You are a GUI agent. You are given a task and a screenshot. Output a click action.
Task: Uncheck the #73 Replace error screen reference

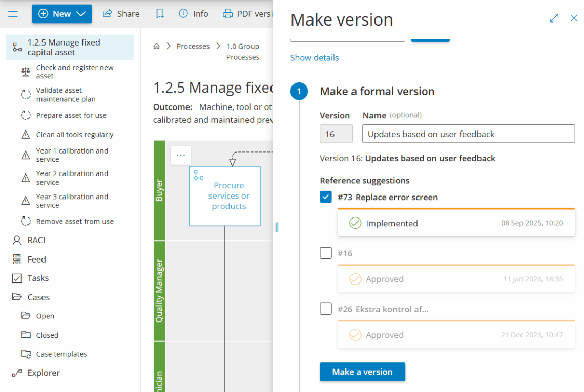(x=326, y=197)
